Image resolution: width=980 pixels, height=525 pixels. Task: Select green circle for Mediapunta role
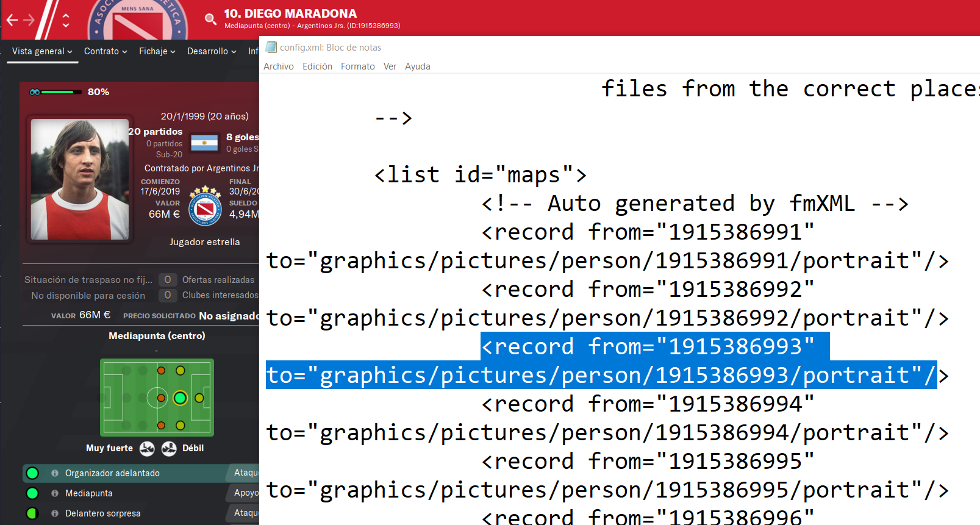point(32,493)
